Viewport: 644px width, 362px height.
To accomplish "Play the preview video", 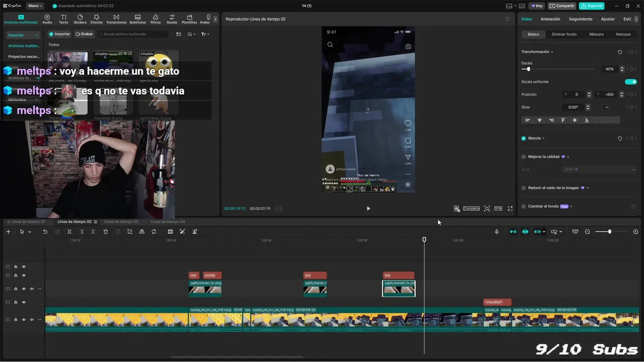I will pyautogui.click(x=368, y=209).
